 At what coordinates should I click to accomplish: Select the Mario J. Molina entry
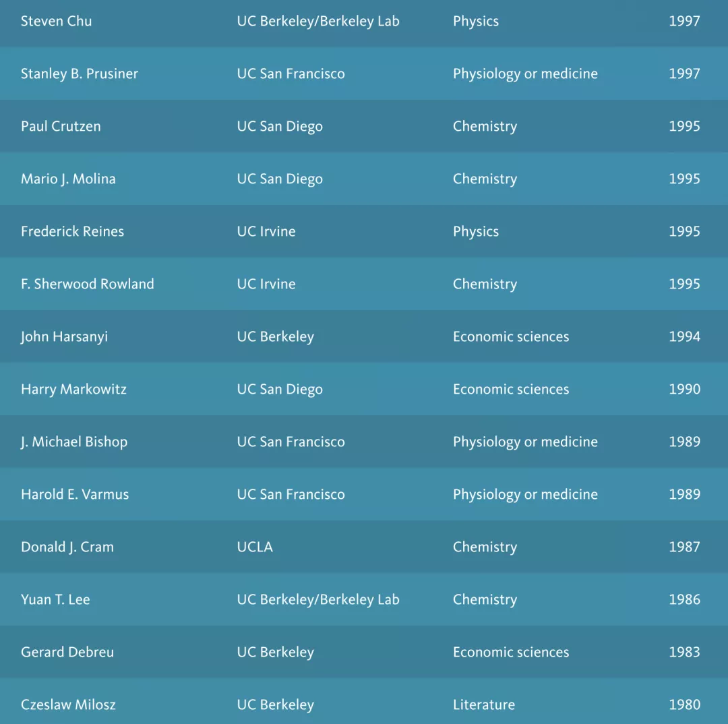(68, 179)
